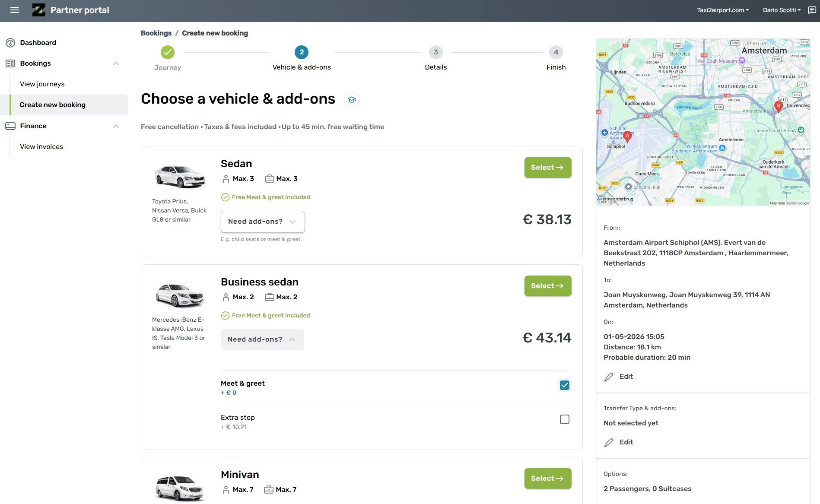This screenshot has height=504, width=820.
Task: Uncheck the Meet & greet add-on
Action: tap(564, 385)
